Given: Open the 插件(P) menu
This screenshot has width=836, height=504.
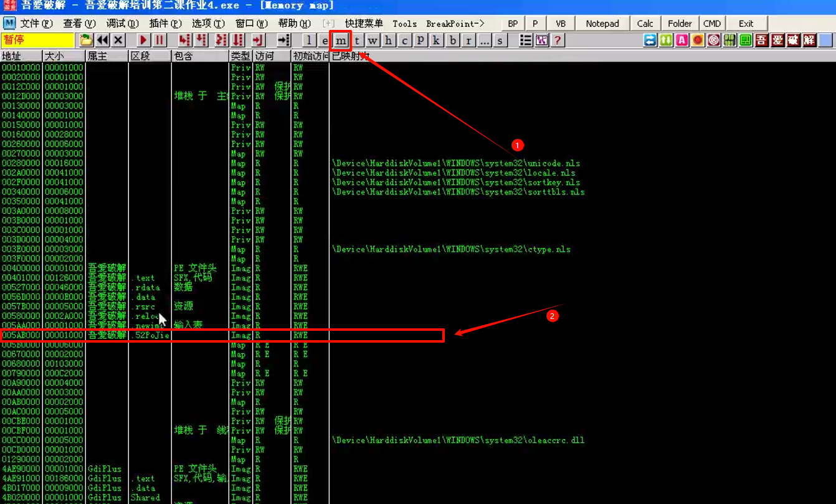Looking at the screenshot, I should [165, 24].
